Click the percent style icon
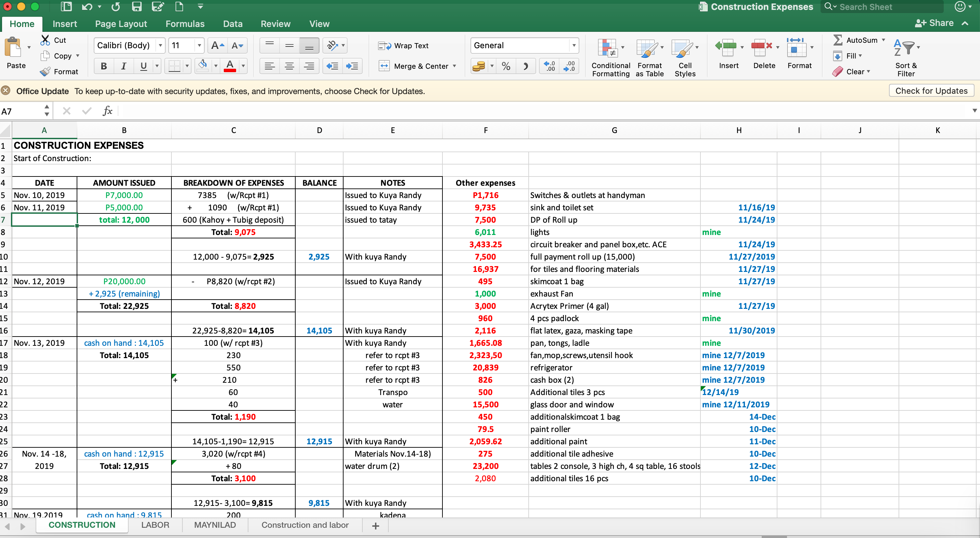Screen dimensions: 980x538 pyautogui.click(x=506, y=66)
